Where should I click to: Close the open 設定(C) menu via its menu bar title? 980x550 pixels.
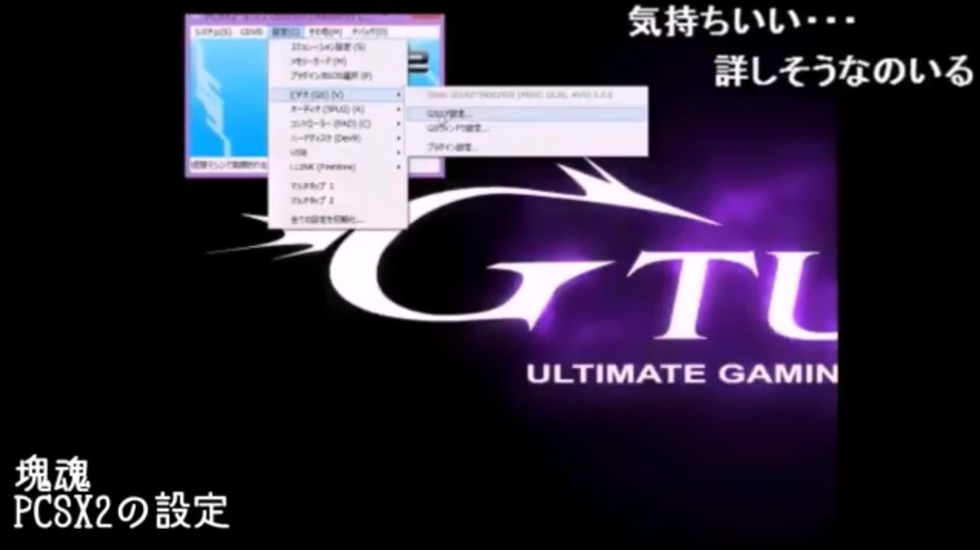(x=286, y=32)
